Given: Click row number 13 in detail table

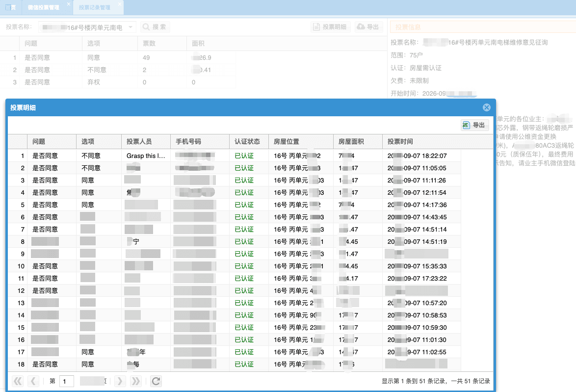Looking at the screenshot, I should 21,303.
